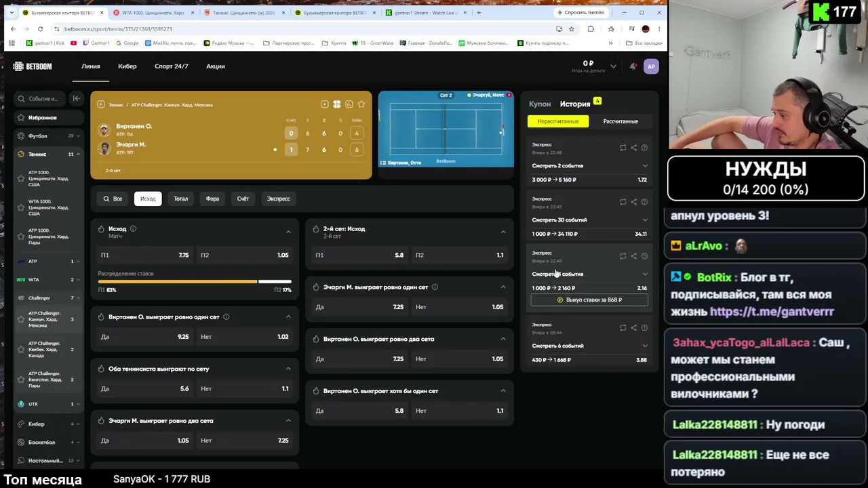Bet Да at 5.6 on Оба теннисиста выиграют по сету

[145, 389]
